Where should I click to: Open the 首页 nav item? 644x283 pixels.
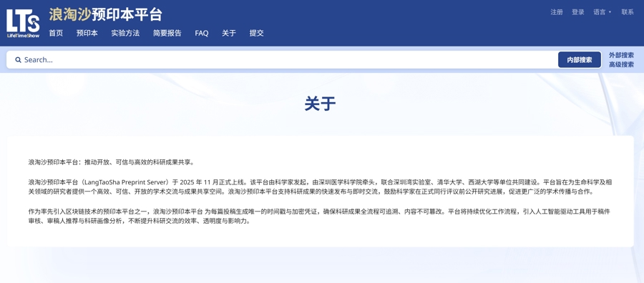(x=56, y=33)
